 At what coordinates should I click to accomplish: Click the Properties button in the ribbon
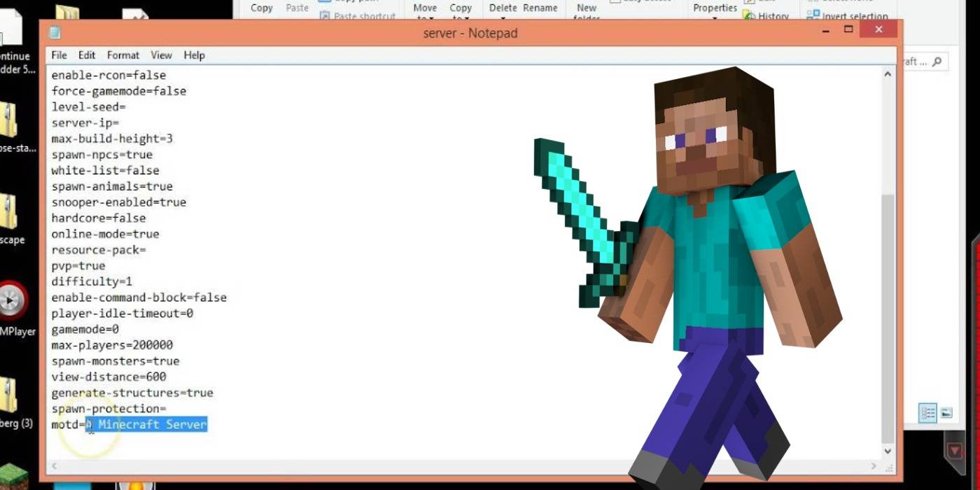click(714, 7)
